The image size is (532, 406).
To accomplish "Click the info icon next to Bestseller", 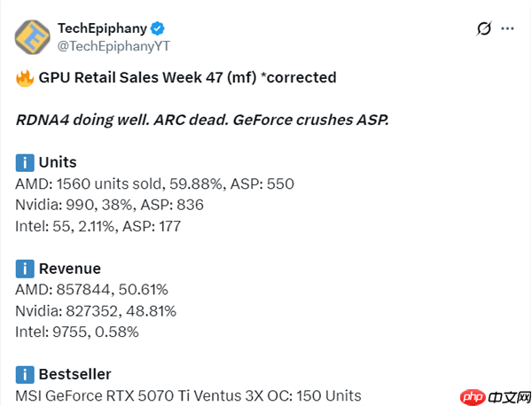I will (x=24, y=374).
